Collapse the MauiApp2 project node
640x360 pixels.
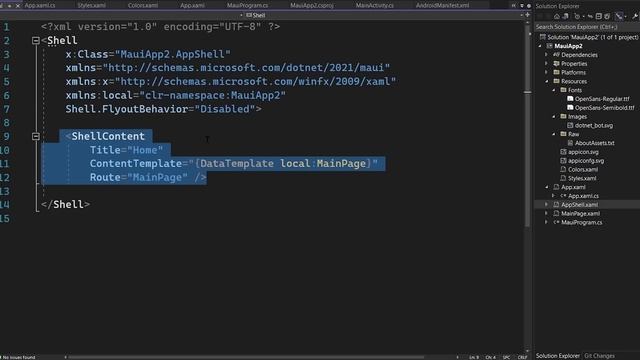[540, 46]
